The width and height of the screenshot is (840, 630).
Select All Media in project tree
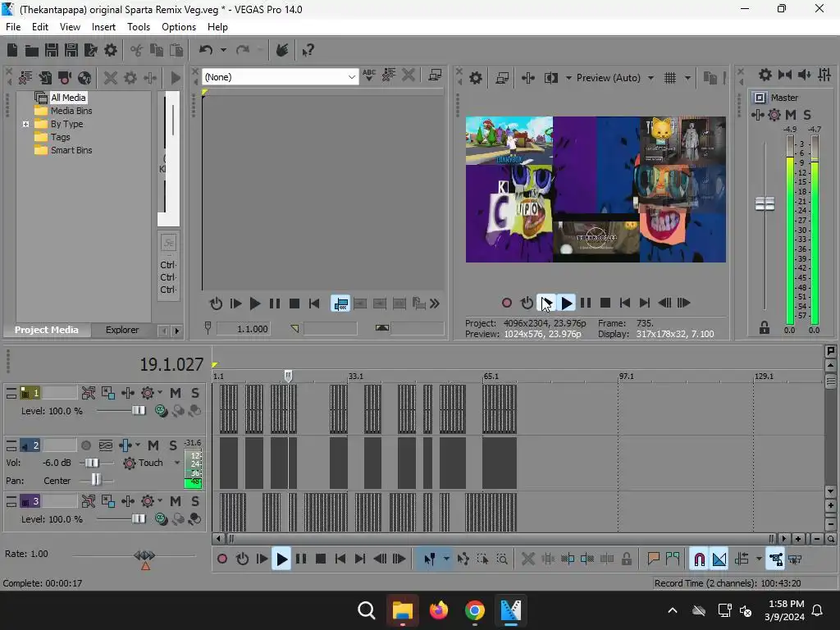[x=68, y=98]
